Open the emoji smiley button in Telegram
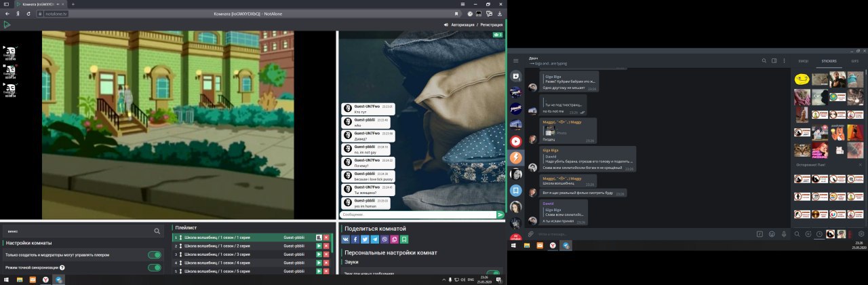Image resolution: width=868 pixels, height=285 pixels. coord(772,233)
